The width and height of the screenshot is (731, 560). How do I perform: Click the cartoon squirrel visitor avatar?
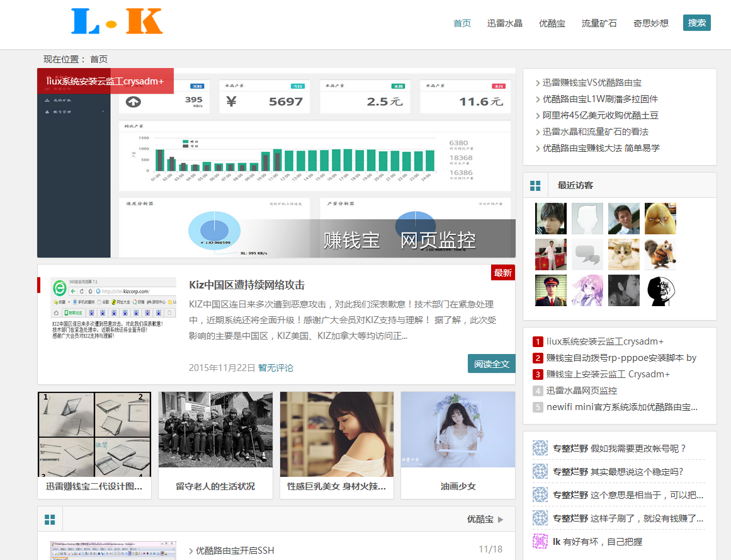(x=660, y=254)
